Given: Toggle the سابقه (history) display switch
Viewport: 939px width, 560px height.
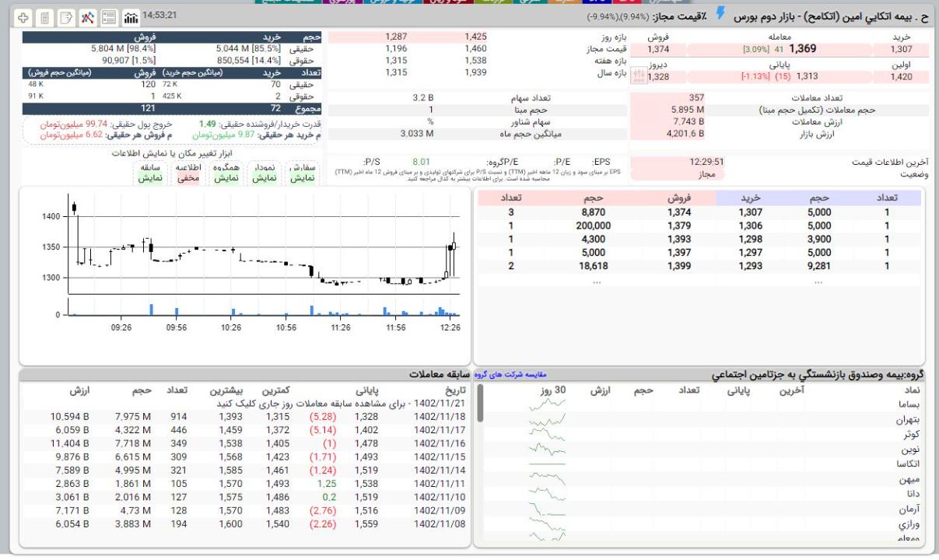Looking at the screenshot, I should tap(151, 173).
